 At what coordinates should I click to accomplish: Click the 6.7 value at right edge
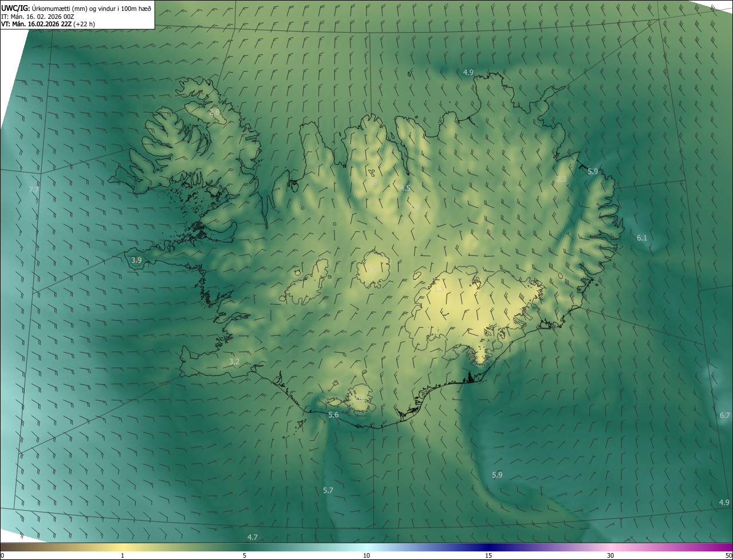[x=725, y=415]
